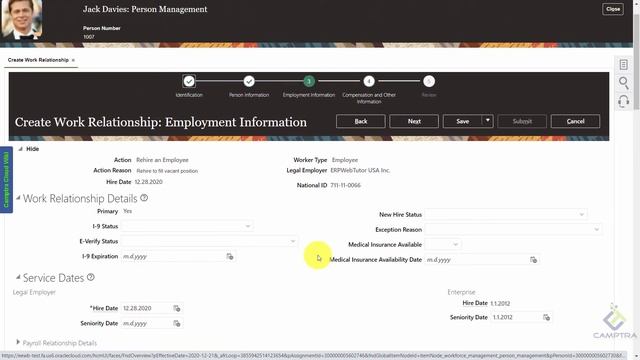Open calendar picker for Legal Employer Hire Date

pos(177,308)
